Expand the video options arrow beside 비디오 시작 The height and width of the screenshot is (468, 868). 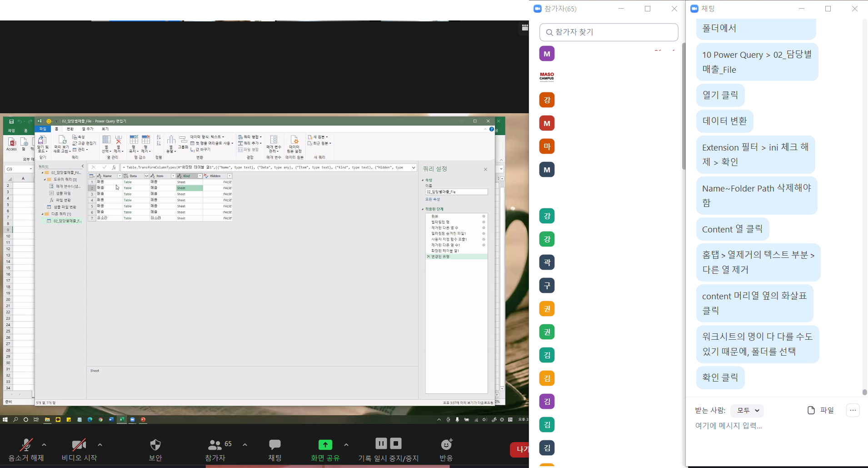coord(100,444)
